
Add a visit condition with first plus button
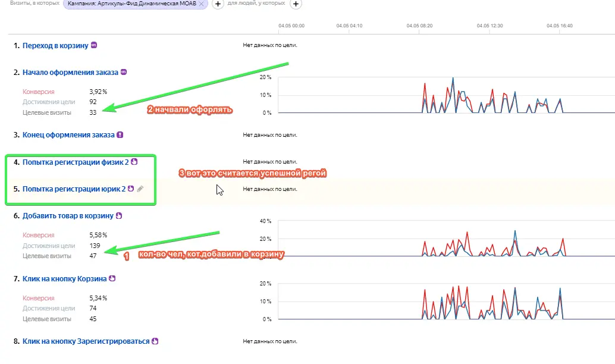(x=218, y=4)
